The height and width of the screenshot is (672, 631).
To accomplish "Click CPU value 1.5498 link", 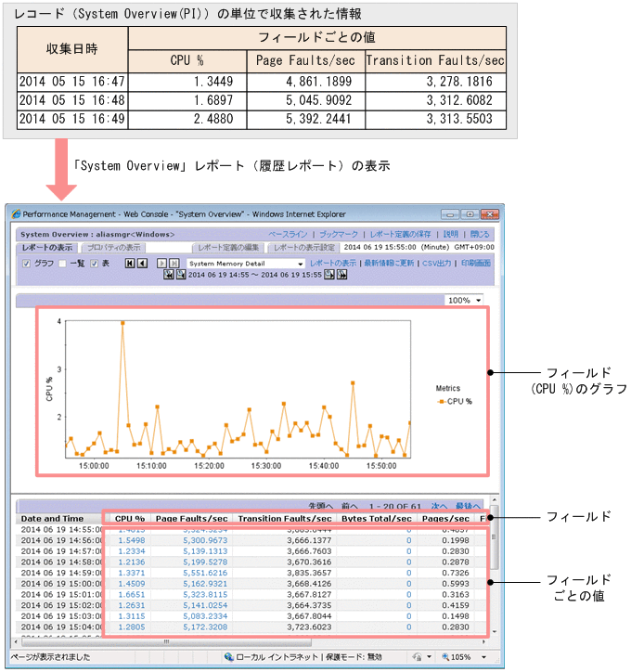I will tap(132, 540).
